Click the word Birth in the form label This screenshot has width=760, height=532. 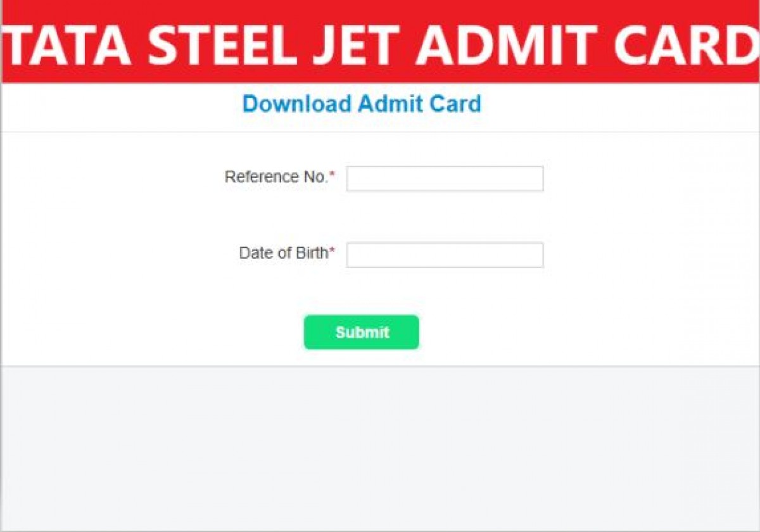pos(312,253)
